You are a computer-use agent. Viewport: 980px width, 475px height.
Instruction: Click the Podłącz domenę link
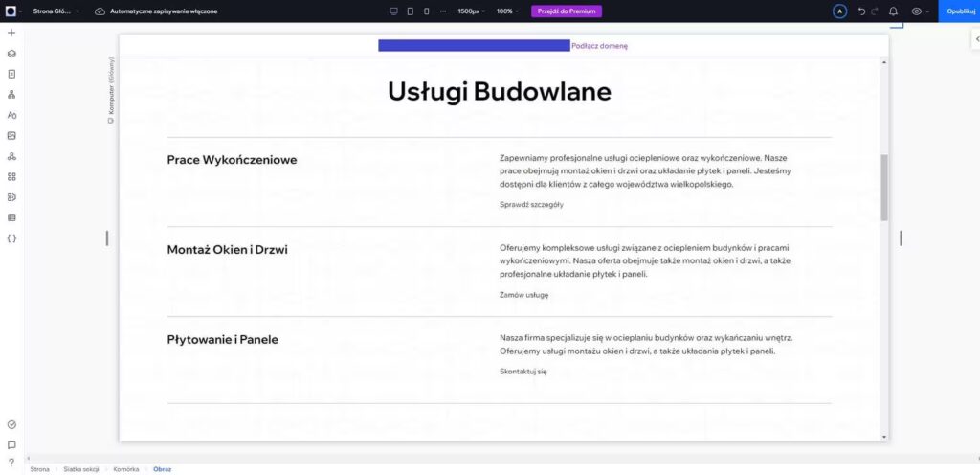[599, 46]
